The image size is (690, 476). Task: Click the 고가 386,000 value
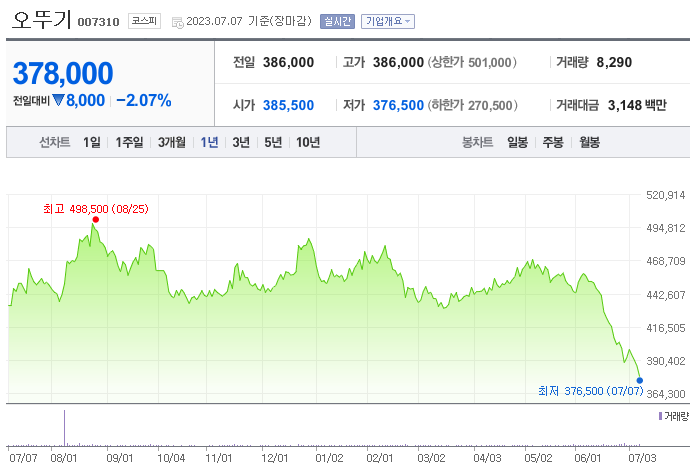point(398,62)
